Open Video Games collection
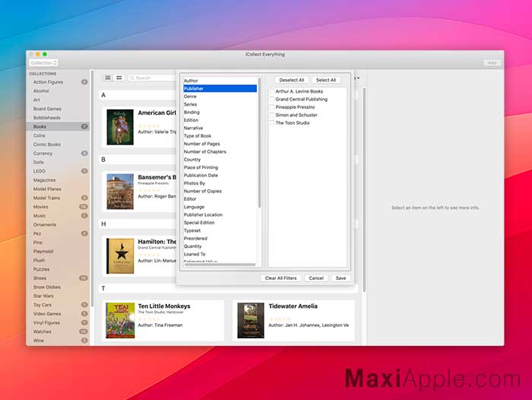This screenshot has height=400, width=532. (x=58, y=314)
